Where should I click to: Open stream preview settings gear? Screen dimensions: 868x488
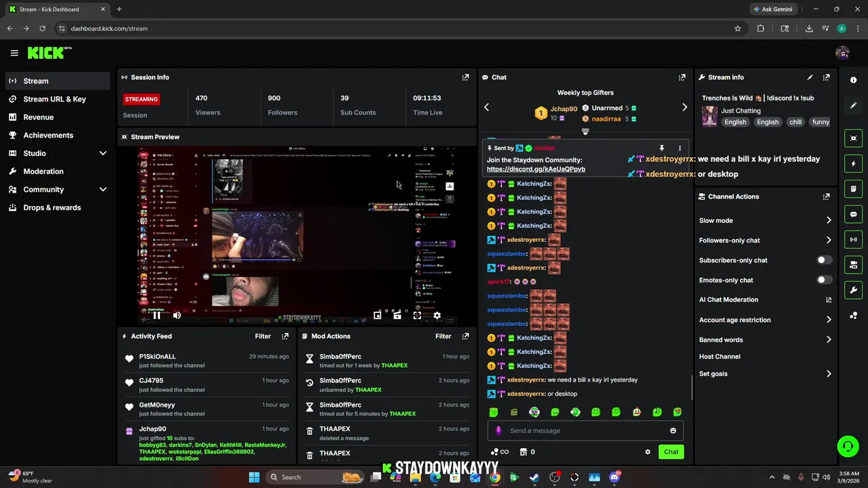click(437, 315)
